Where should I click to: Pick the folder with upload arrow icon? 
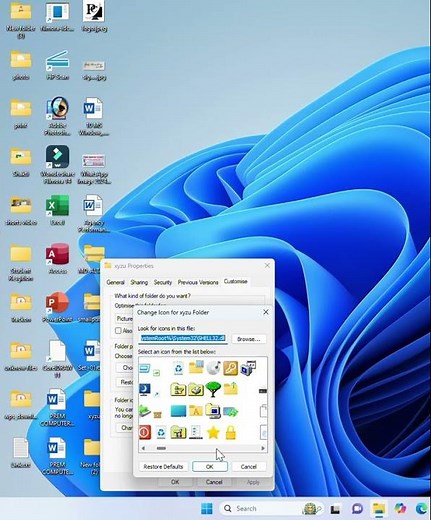coord(230,389)
